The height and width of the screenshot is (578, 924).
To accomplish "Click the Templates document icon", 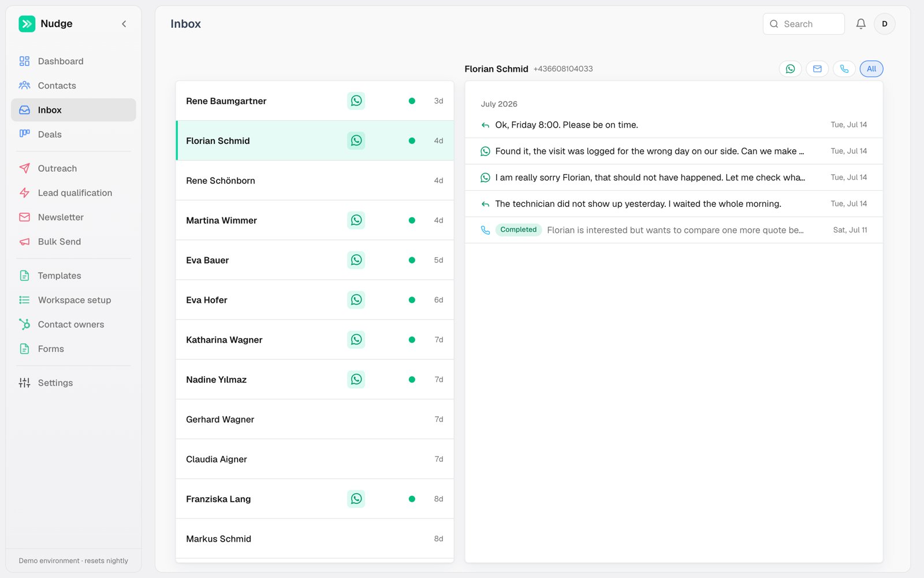I will pyautogui.click(x=24, y=276).
